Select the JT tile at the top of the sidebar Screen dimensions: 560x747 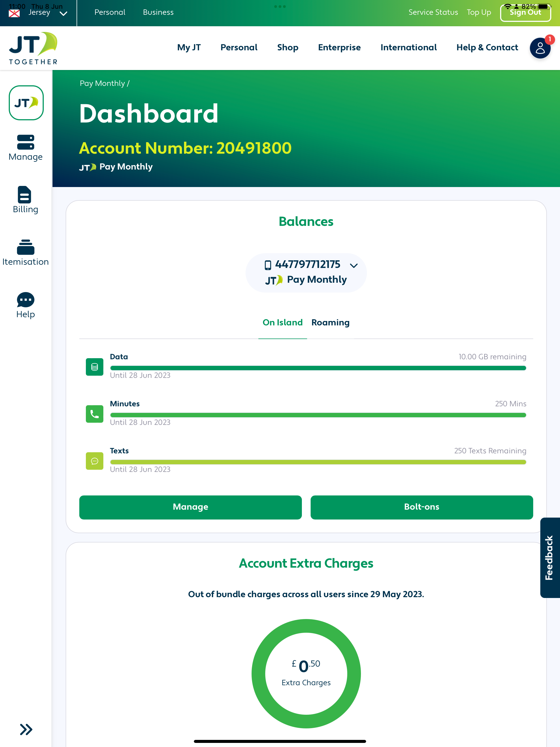point(26,103)
